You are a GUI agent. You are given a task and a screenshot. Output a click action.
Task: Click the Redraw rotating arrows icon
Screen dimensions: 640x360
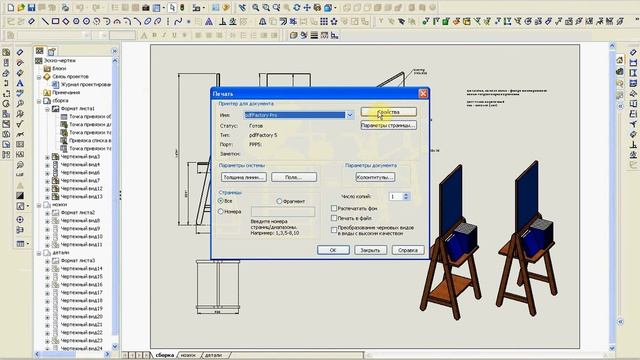[x=297, y=7]
